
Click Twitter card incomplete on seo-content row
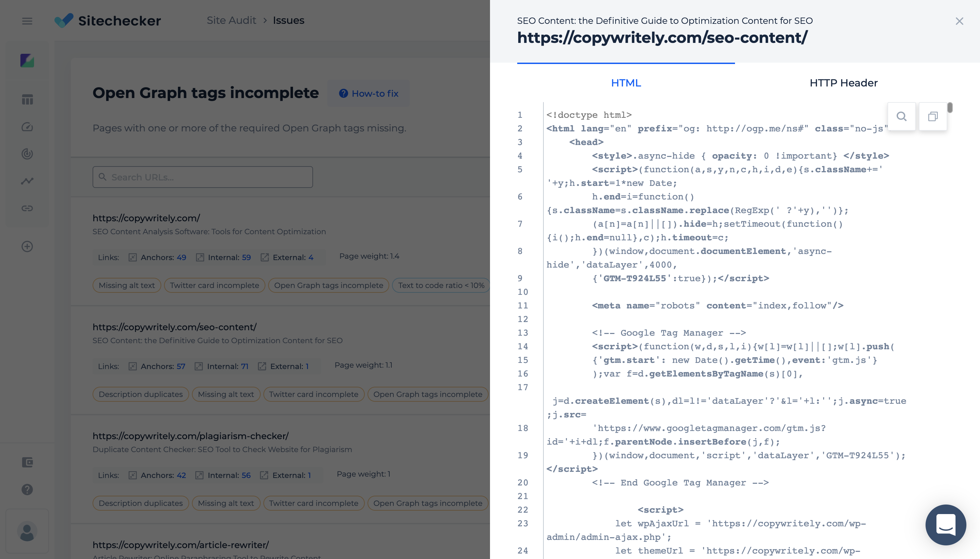click(313, 394)
